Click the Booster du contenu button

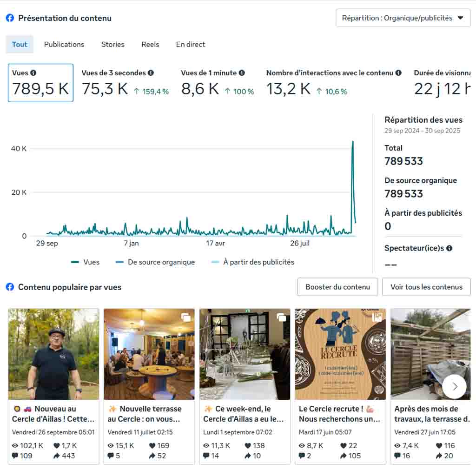(x=337, y=287)
